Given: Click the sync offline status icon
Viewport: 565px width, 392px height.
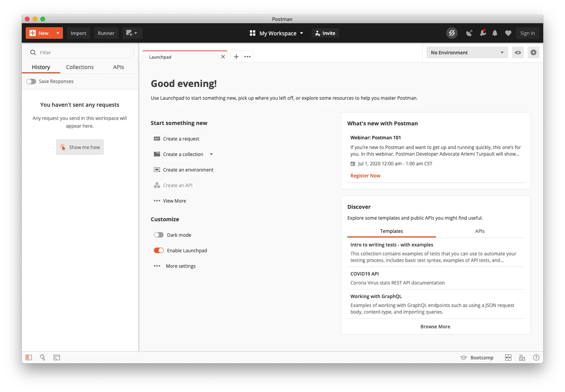Looking at the screenshot, I should point(452,33).
